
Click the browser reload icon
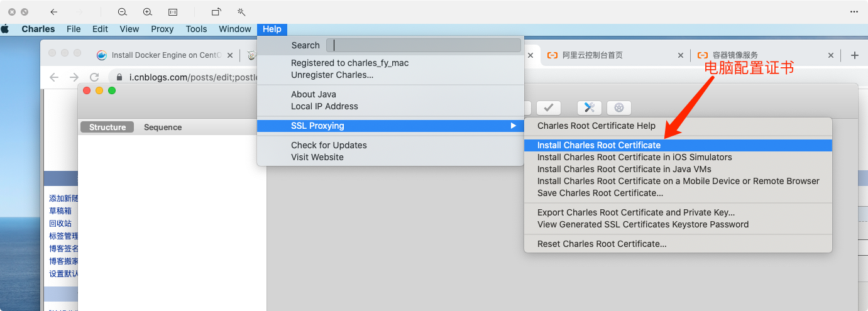coord(94,77)
